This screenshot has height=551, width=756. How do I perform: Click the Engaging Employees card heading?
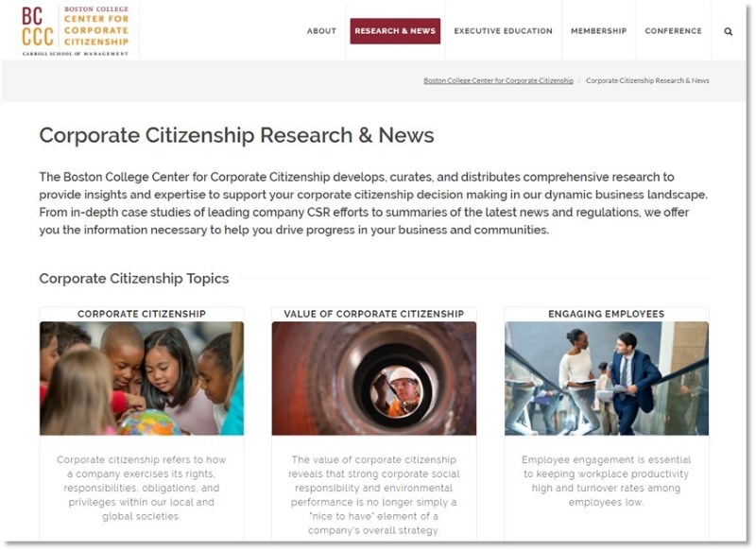pyautogui.click(x=607, y=314)
